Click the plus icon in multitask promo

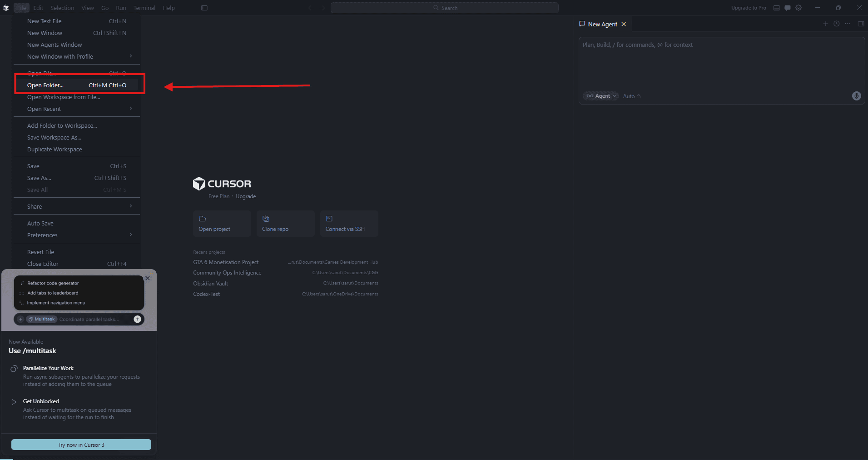click(x=20, y=319)
